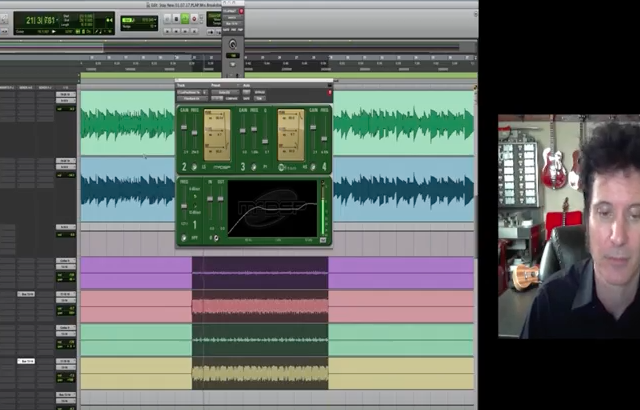Click the send button on the pink track row

[26, 294]
